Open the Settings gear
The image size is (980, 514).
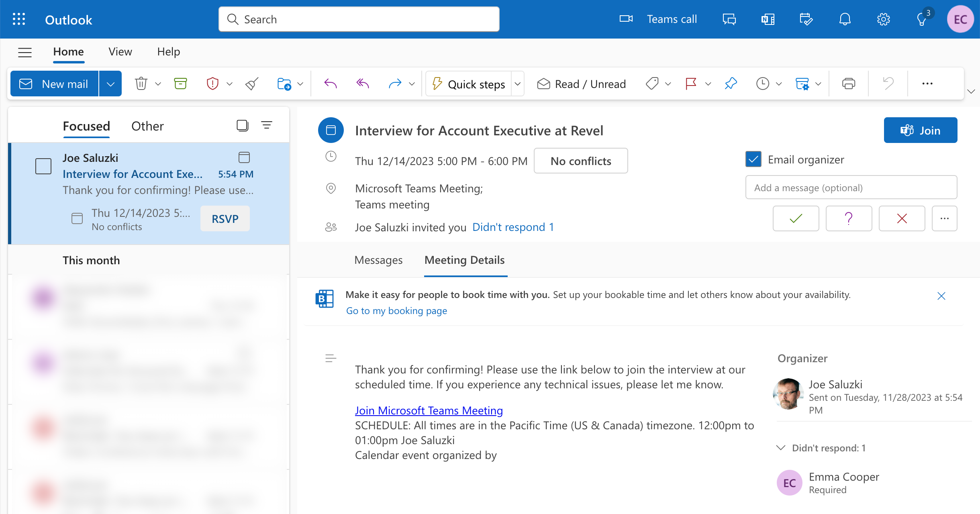click(x=883, y=19)
